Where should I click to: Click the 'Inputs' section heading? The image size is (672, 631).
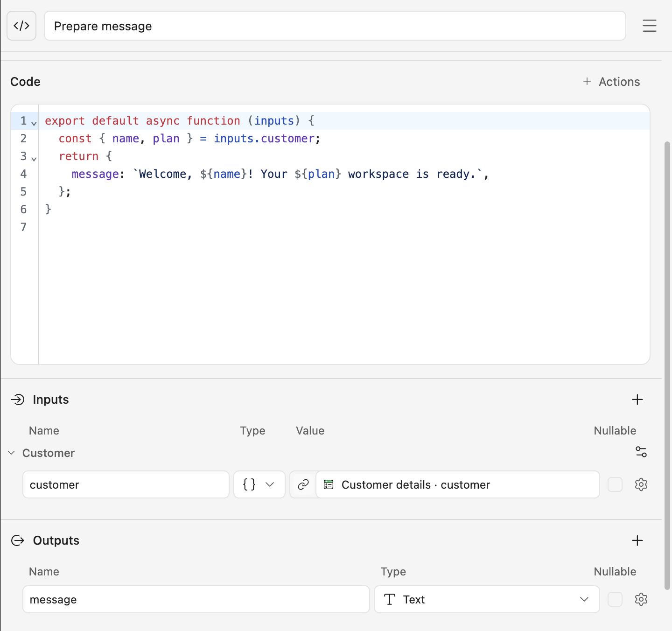[x=51, y=400]
